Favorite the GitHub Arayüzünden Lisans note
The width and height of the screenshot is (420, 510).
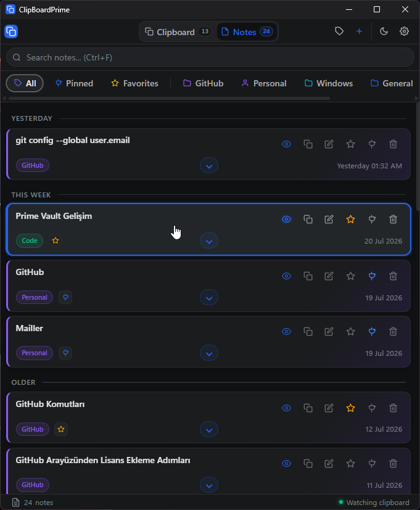tap(350, 464)
